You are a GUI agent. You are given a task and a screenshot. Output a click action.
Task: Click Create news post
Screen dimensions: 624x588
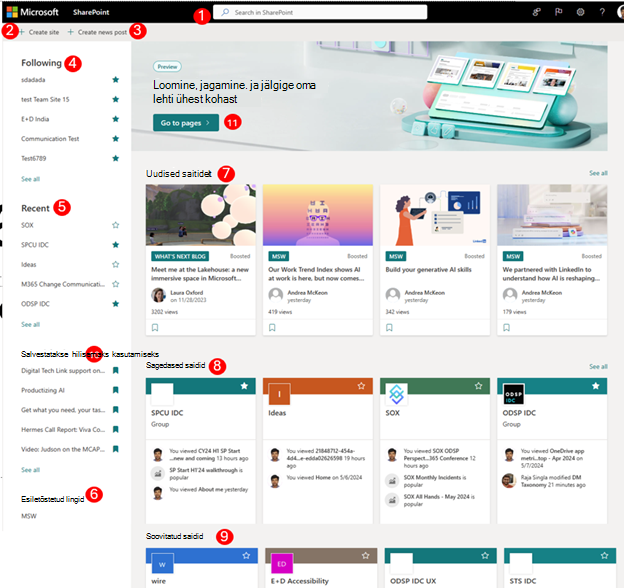(97, 32)
